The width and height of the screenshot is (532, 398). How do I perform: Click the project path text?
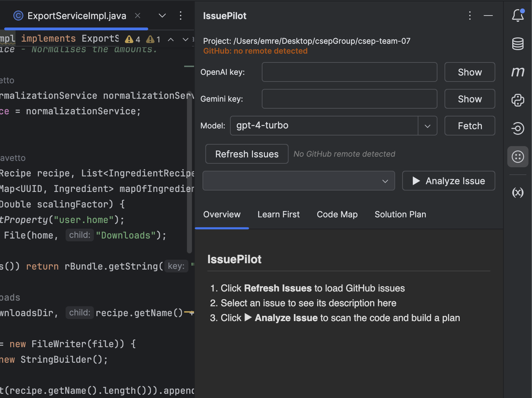(307, 41)
